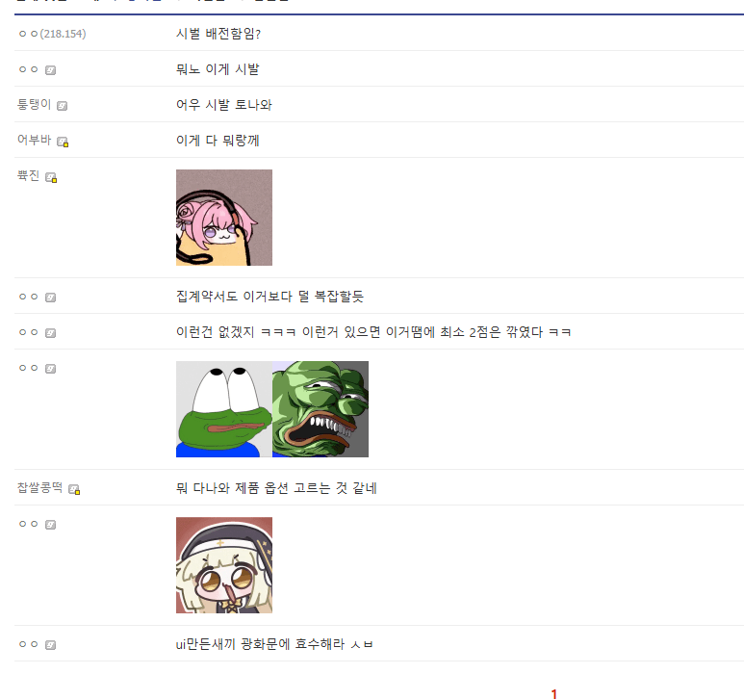Screen dimensions: 744x700
Task: Click comment starting '이런건 없겠지 ㅋㅋㅋ'
Action: tap(373, 332)
